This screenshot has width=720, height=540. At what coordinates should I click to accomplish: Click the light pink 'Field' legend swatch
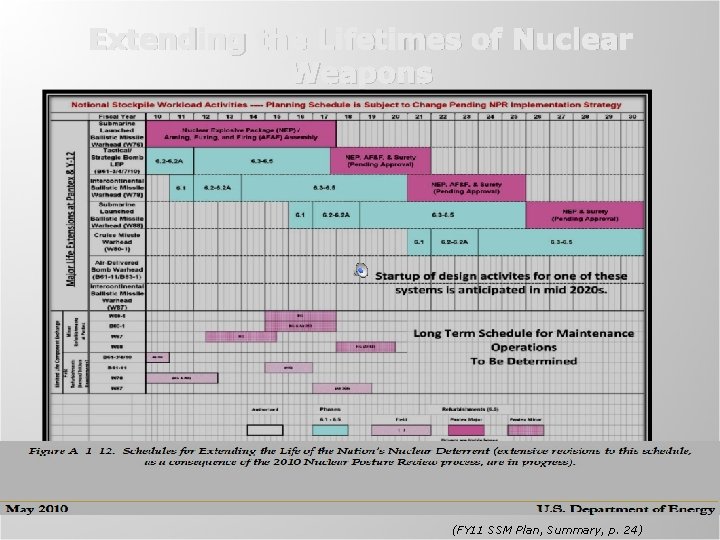(x=401, y=430)
